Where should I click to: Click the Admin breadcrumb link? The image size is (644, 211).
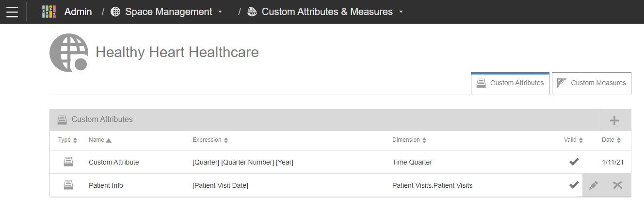click(x=78, y=12)
